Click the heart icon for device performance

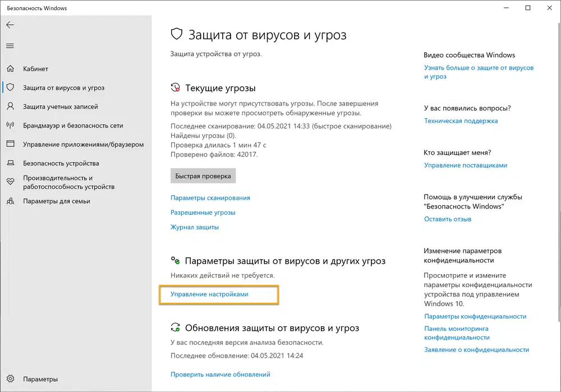coord(11,182)
